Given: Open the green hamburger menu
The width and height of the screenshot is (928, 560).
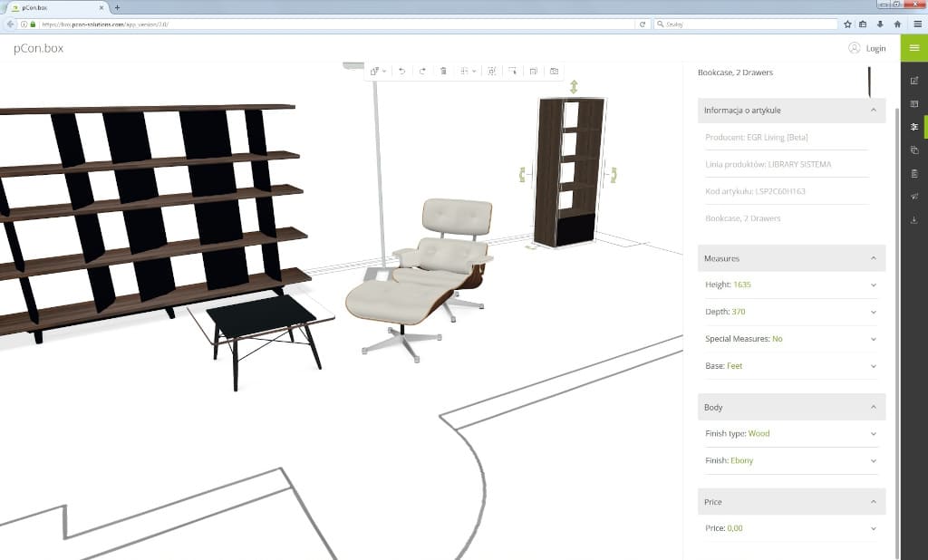Looking at the screenshot, I should click(x=913, y=48).
